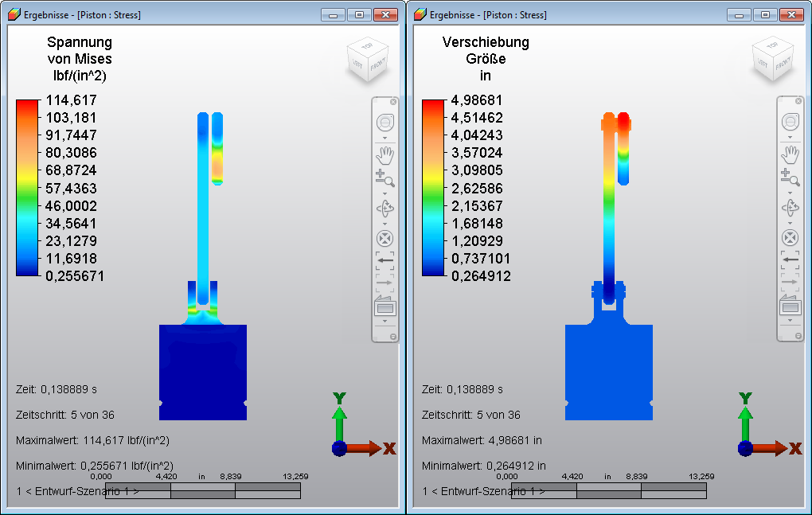Open steering wheel in Spannung window
812x515 pixels.
[385, 123]
